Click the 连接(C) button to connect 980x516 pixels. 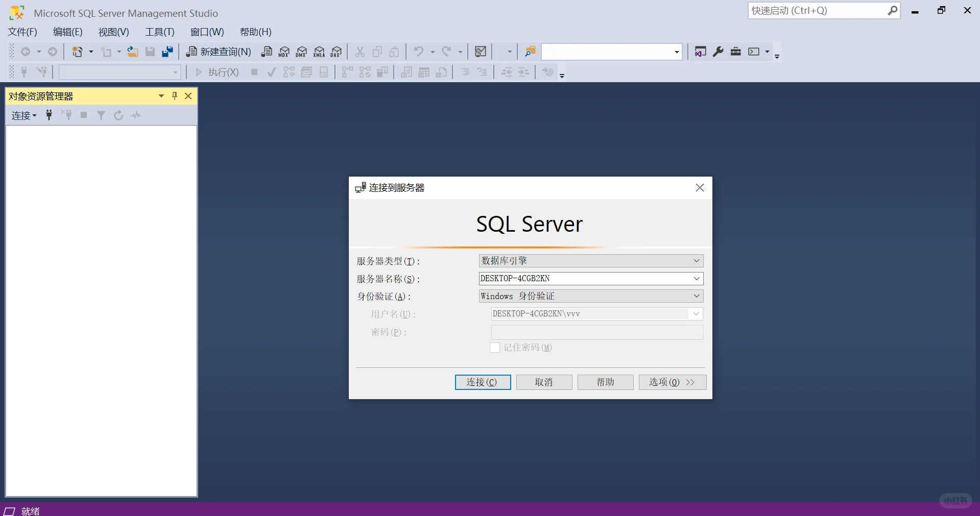(482, 382)
